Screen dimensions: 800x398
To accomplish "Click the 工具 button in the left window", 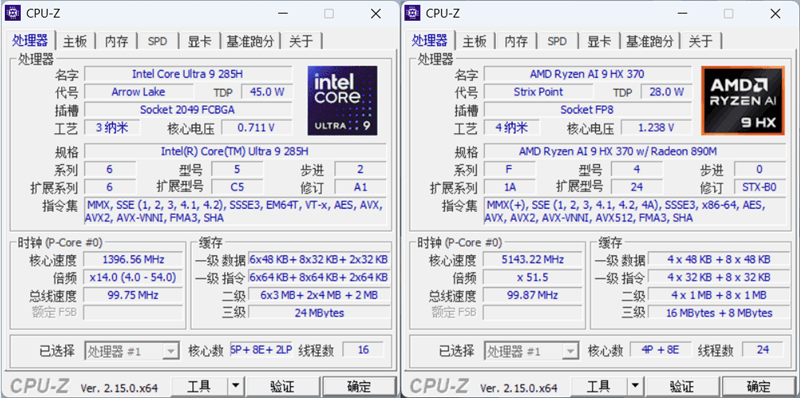I will [x=199, y=386].
